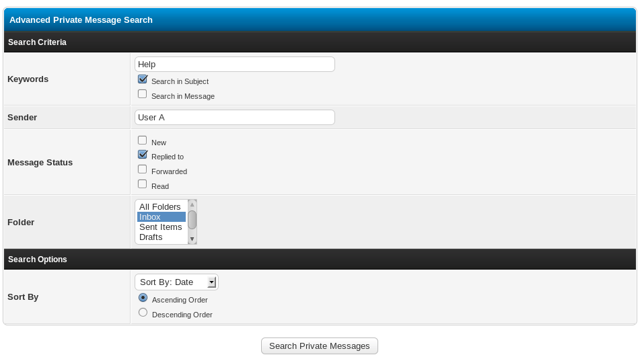Screen dimensions: 644x359
Task: Click the Sender row label
Action: [x=22, y=118]
